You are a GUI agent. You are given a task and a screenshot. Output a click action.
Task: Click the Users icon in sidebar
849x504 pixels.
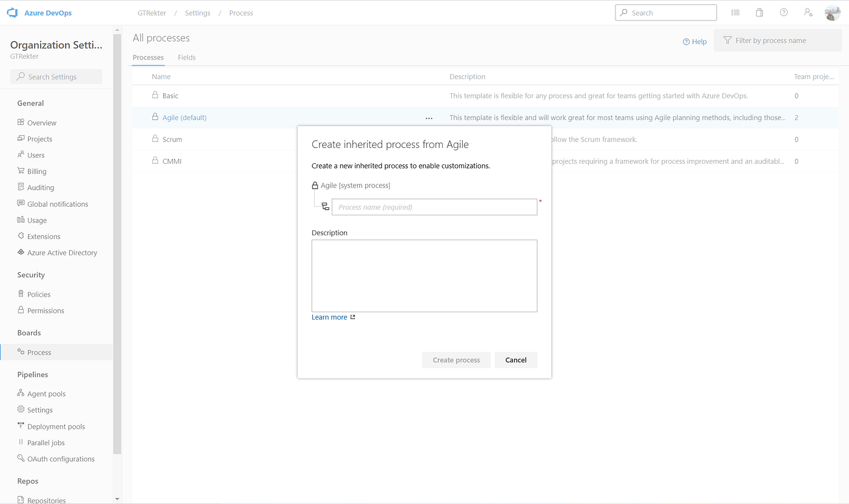tap(21, 155)
